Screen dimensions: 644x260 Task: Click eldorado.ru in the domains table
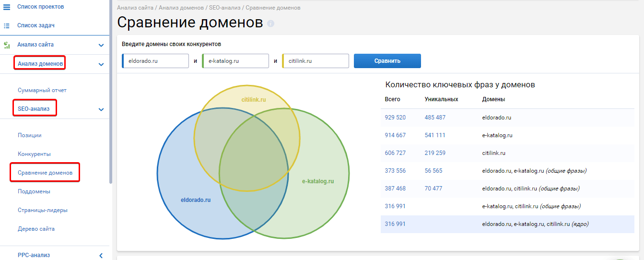(x=497, y=118)
